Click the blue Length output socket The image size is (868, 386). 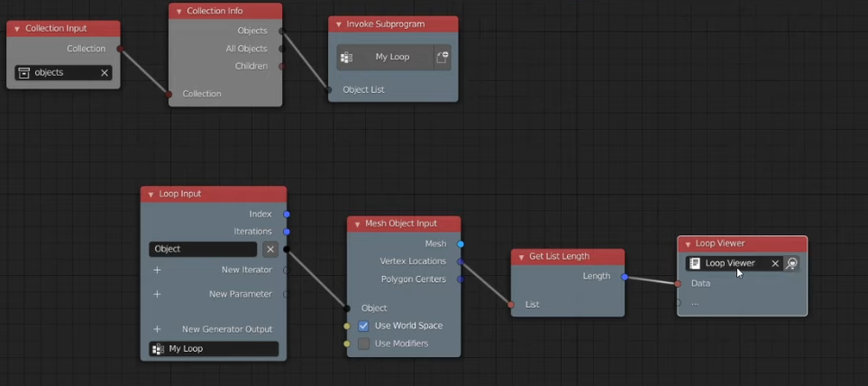click(625, 277)
